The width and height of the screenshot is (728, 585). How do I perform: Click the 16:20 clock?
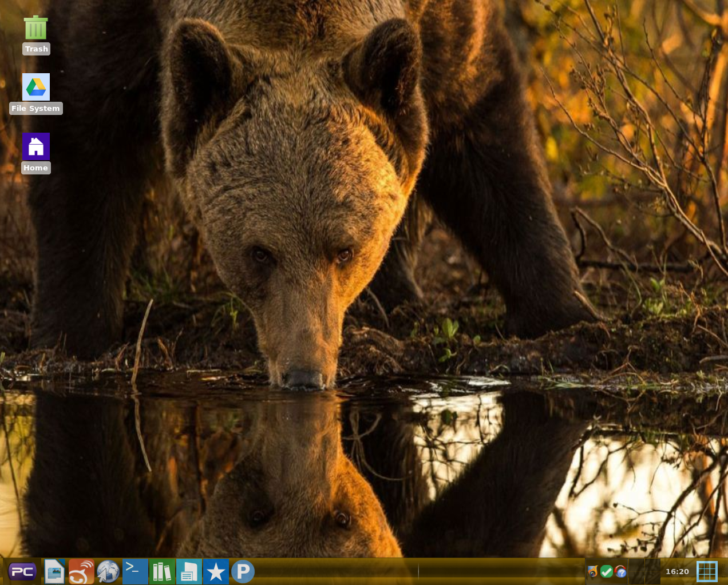click(677, 571)
